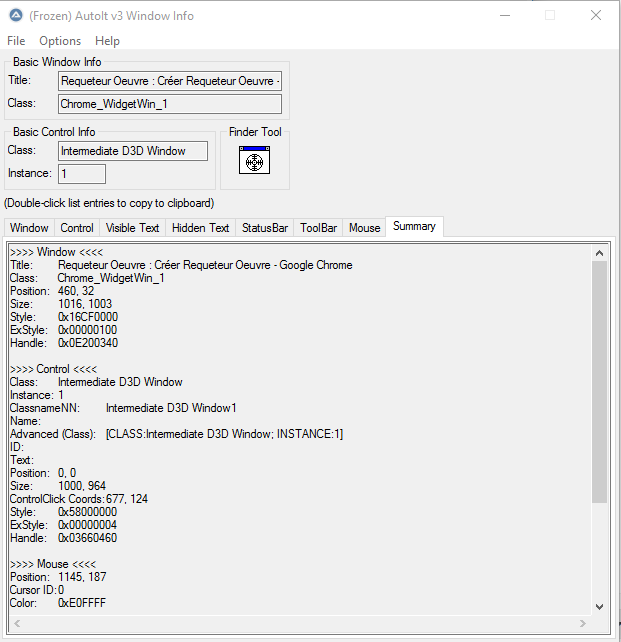Image resolution: width=621 pixels, height=642 pixels.
Task: Click the vertical scrollbar up arrow
Action: (599, 253)
